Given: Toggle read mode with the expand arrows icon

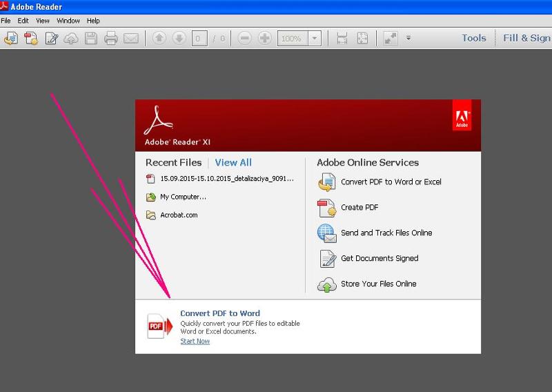Looking at the screenshot, I should coord(391,39).
